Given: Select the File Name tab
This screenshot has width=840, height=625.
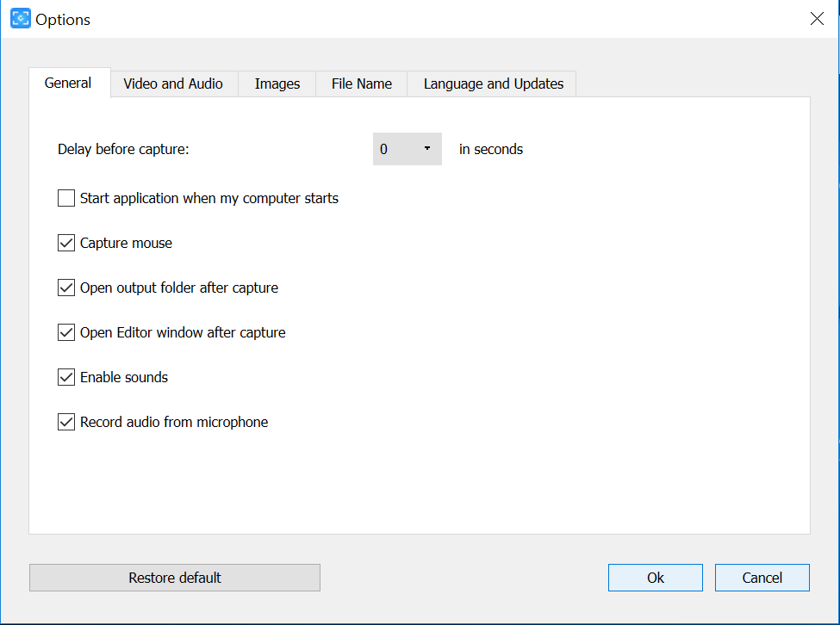Looking at the screenshot, I should 362,84.
